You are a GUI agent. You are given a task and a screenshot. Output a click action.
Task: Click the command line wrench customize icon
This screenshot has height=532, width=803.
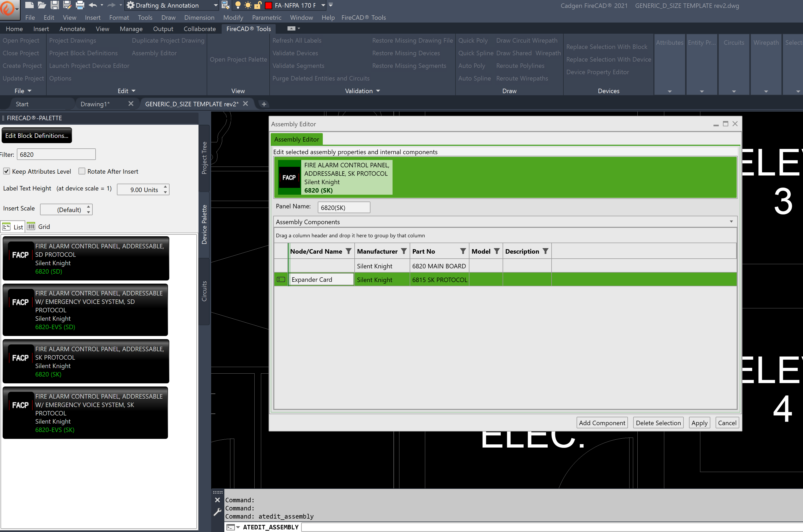click(217, 512)
